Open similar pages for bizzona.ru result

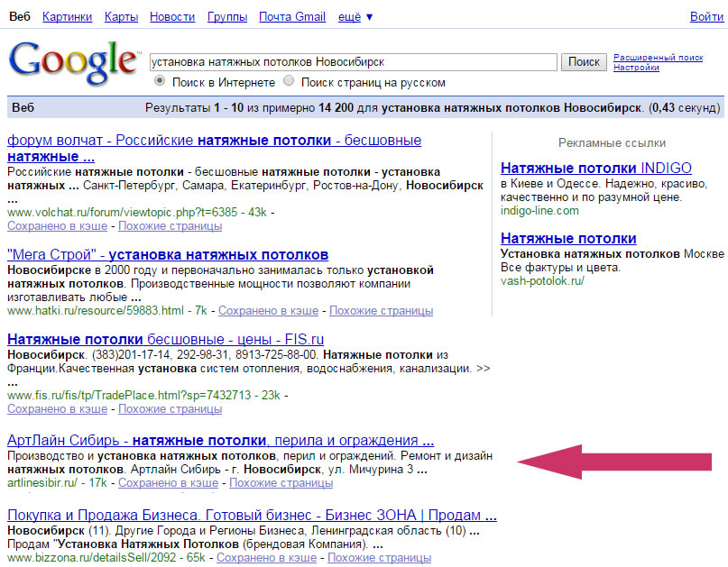[x=379, y=557]
